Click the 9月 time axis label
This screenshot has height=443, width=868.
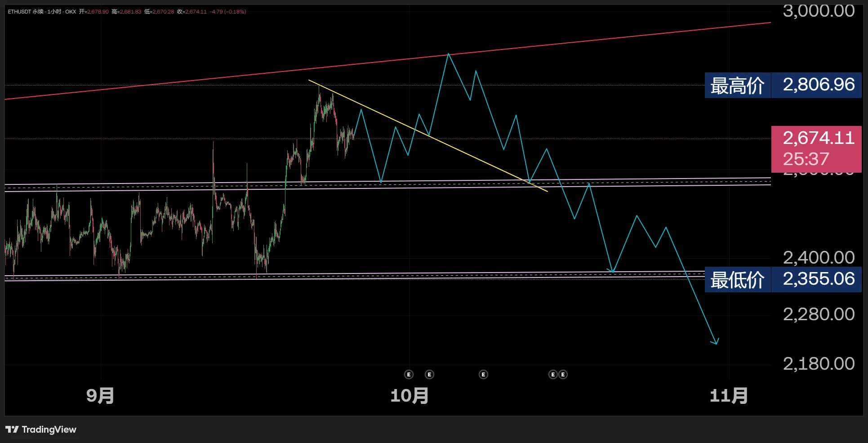click(x=100, y=396)
